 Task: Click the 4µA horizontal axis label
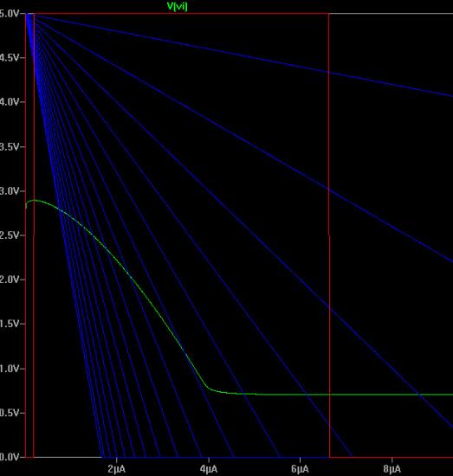click(209, 469)
